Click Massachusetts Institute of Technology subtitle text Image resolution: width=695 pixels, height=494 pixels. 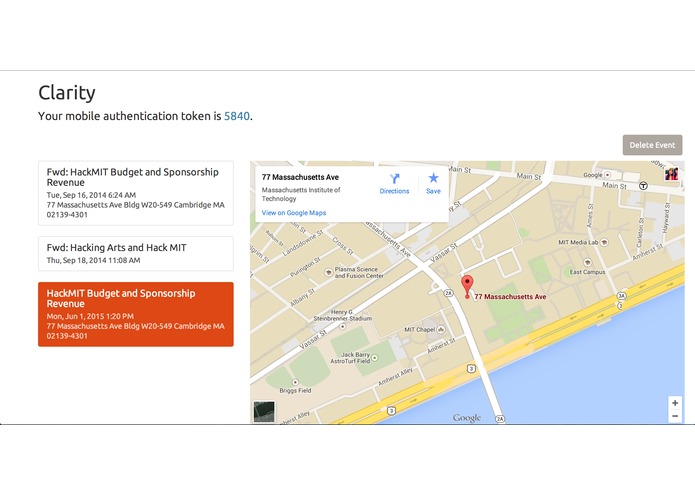click(301, 194)
